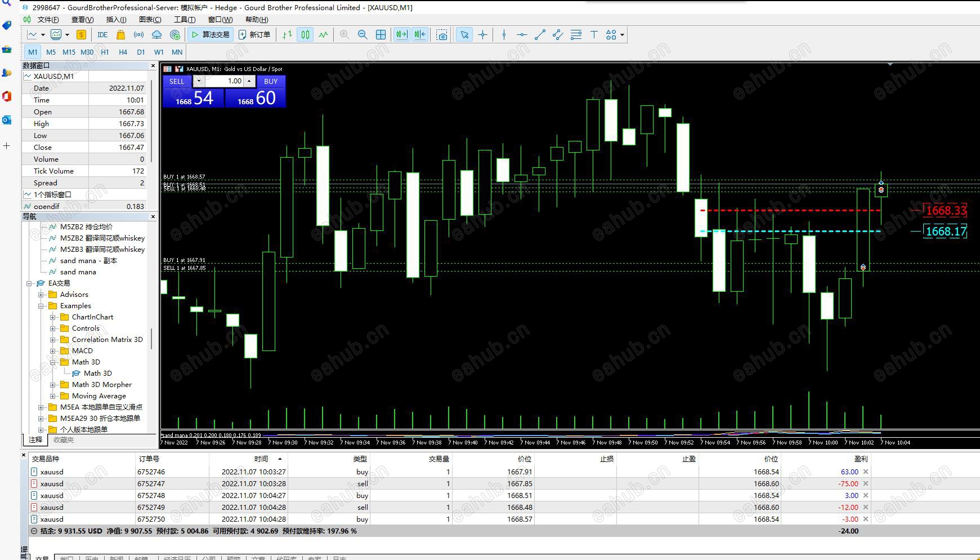Screen dimensions: 980x560
Task: Close the 数据窗口 data window panel
Action: pyautogui.click(x=153, y=65)
